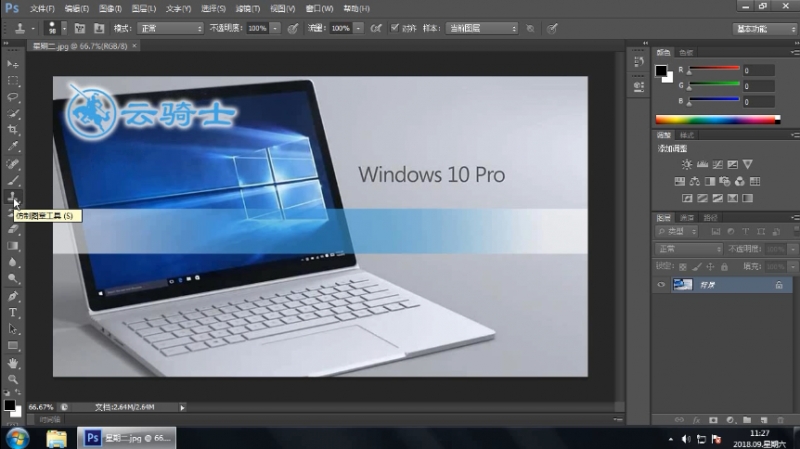800x449 pixels.
Task: Select the Crop tool
Action: pyautogui.click(x=13, y=130)
